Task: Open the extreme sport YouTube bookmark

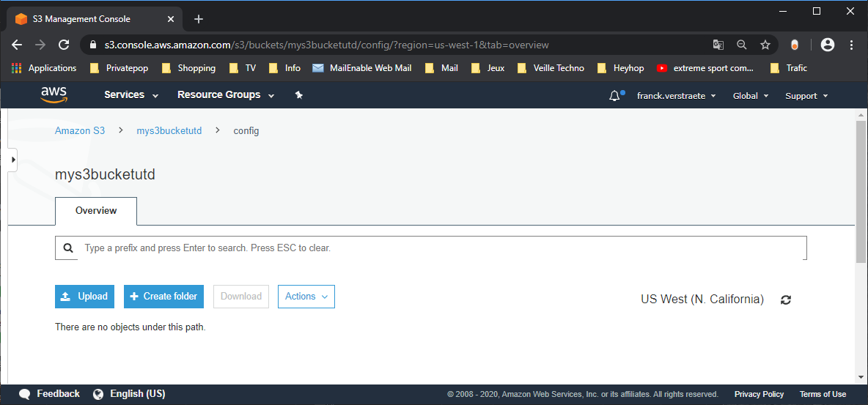Action: click(705, 68)
